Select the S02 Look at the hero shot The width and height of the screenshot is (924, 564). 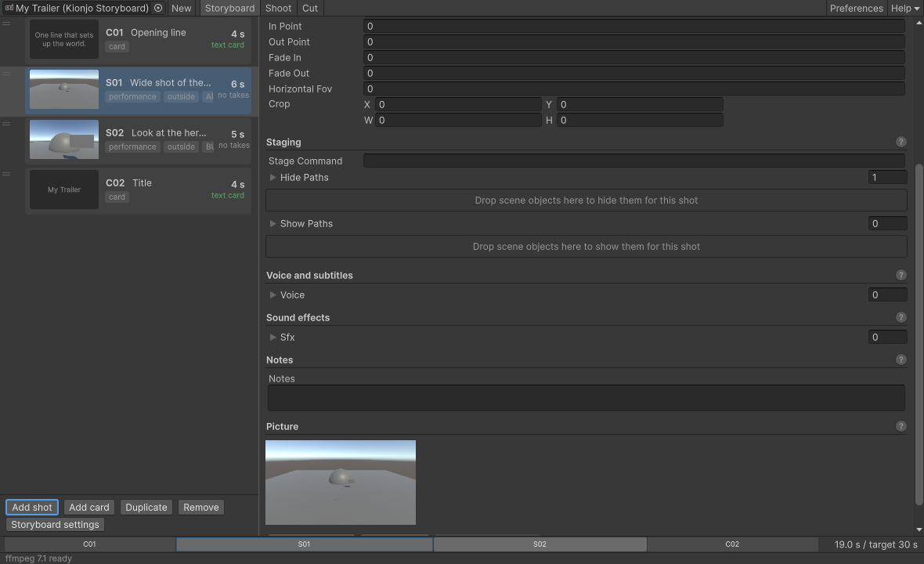click(139, 139)
